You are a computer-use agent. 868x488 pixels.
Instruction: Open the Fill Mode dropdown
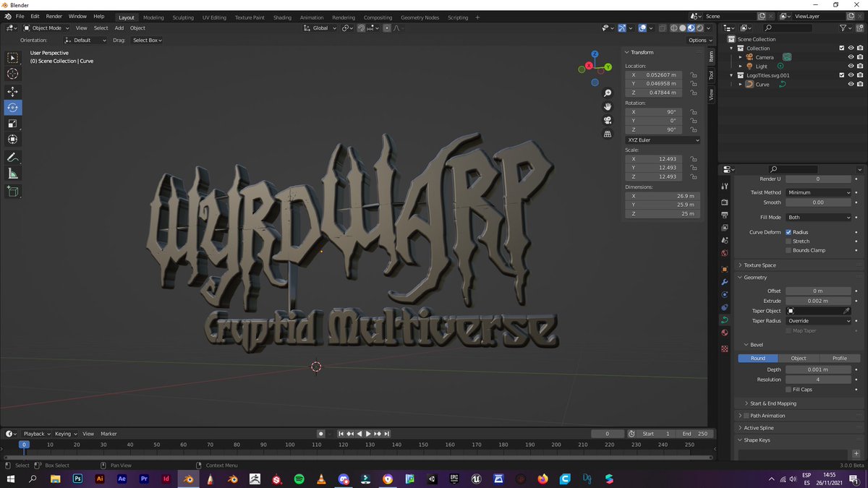(819, 217)
